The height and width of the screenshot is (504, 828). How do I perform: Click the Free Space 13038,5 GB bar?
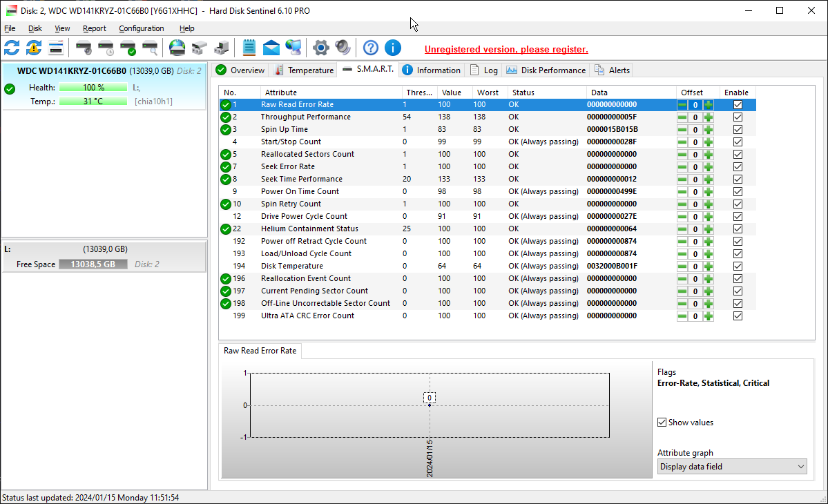(93, 264)
